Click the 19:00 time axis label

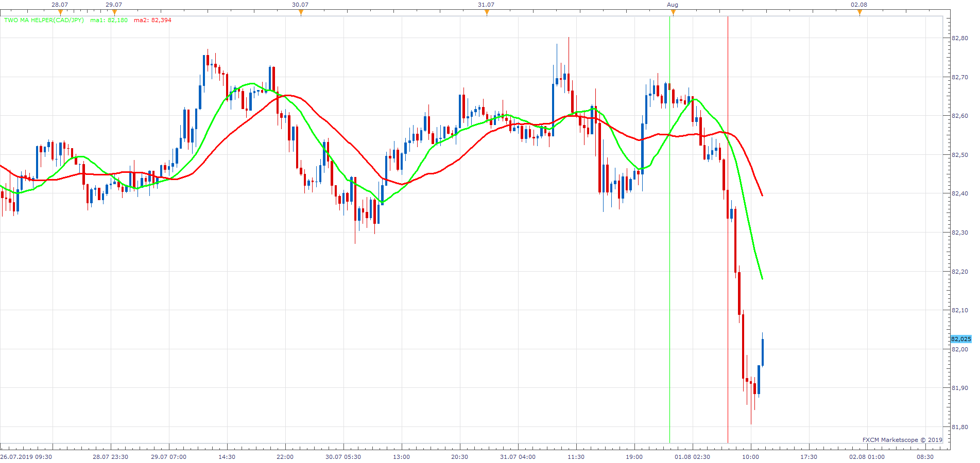[x=634, y=457]
